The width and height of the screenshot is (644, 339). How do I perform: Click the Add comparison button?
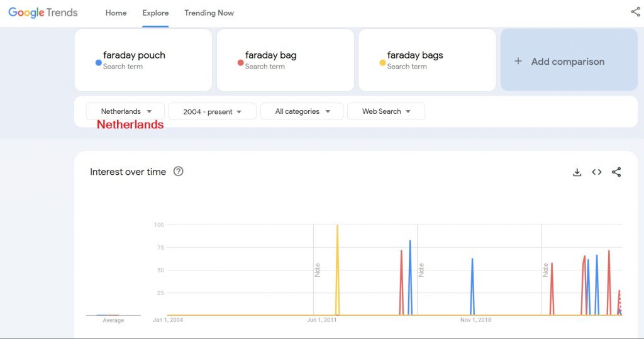point(569,61)
